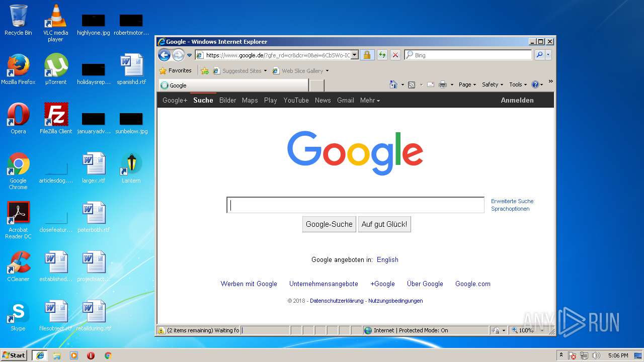Click Gmail in the Google bar
Screen dimensions: 644x362
coord(345,100)
